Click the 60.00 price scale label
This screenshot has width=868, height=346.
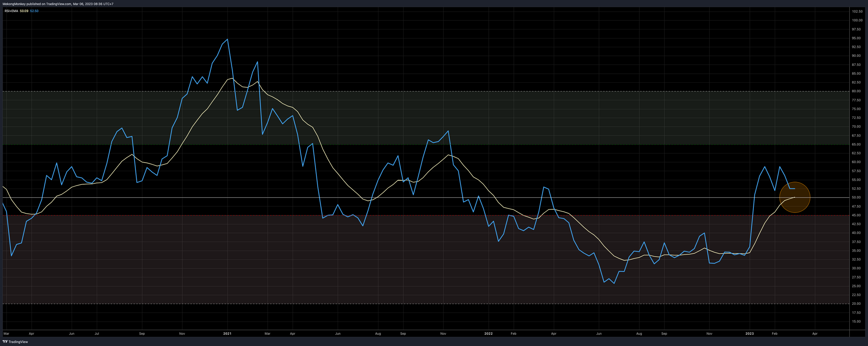tap(857, 162)
